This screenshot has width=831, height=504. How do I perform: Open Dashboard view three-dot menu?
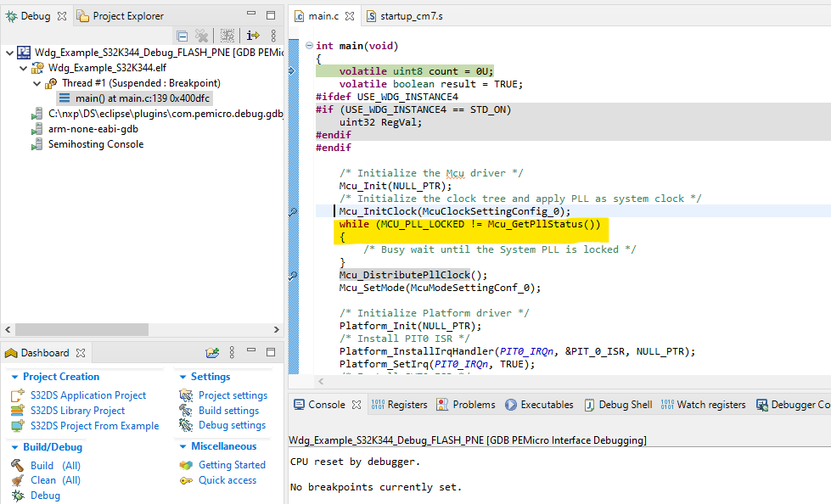click(232, 352)
